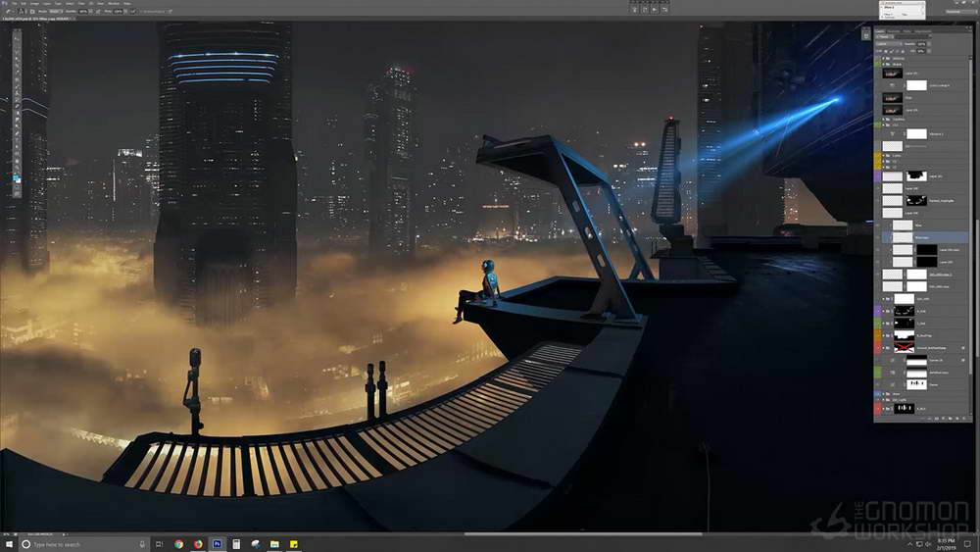This screenshot has width=980, height=552.
Task: Toggle visibility of group with crossed-out mask
Action: [x=878, y=348]
